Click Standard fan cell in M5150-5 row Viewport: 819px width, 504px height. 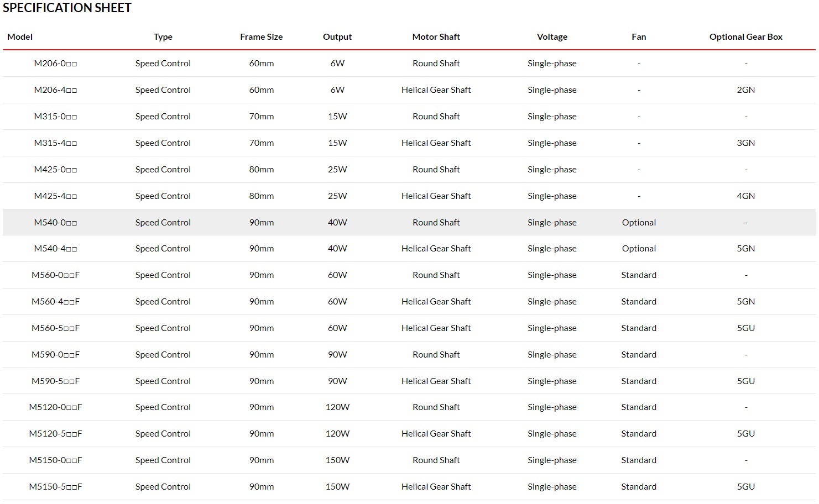639,487
